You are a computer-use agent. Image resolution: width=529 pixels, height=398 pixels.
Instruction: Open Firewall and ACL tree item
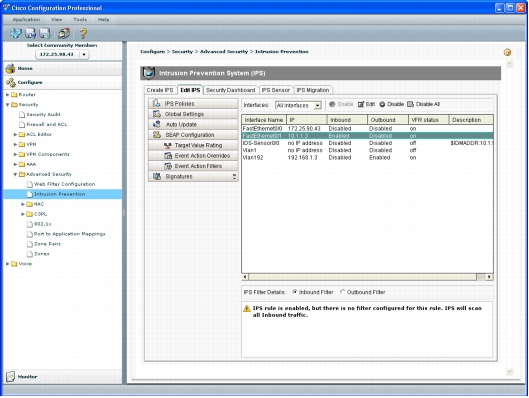47,124
